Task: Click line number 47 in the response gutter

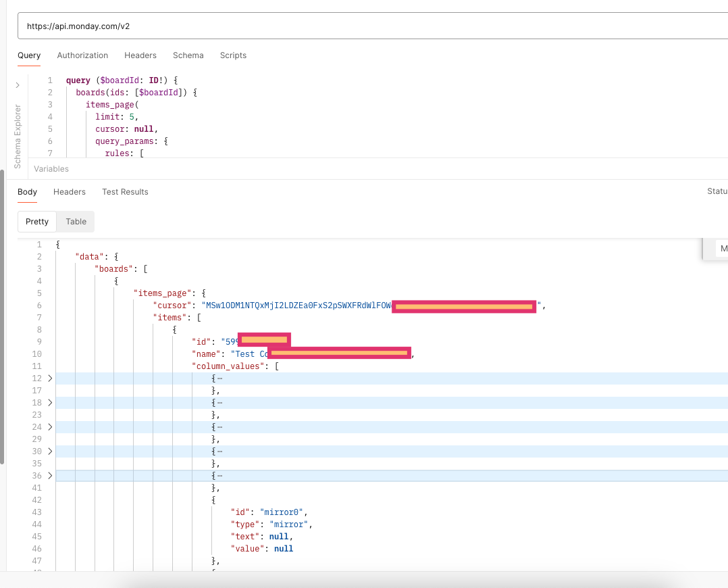Action: coord(36,560)
